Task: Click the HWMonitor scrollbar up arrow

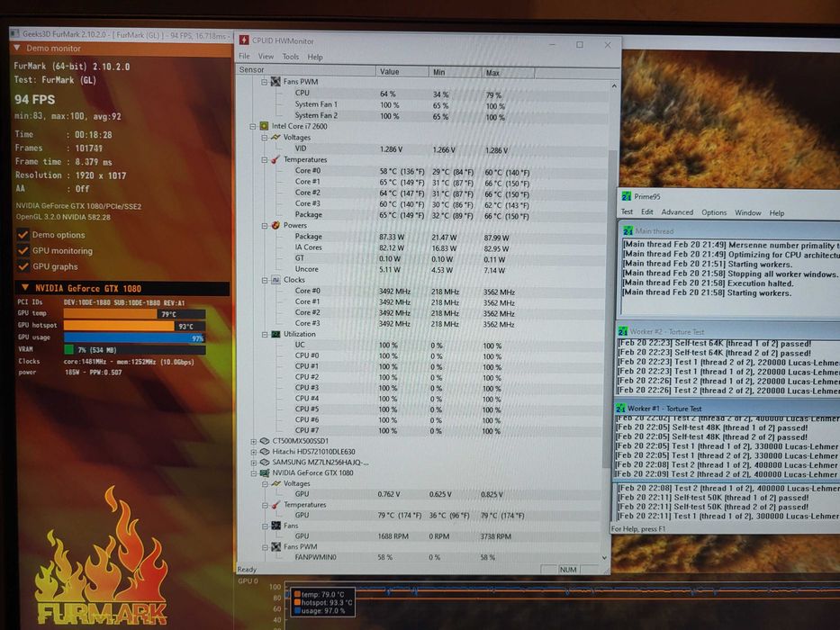Action: click(x=614, y=85)
